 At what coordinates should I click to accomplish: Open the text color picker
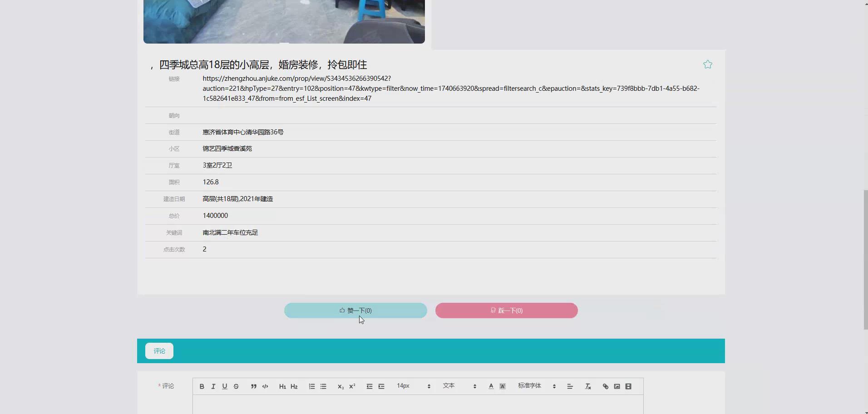491,386
